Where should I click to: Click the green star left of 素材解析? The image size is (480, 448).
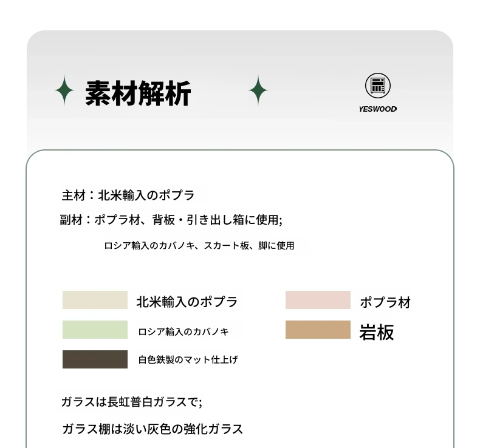click(x=64, y=90)
